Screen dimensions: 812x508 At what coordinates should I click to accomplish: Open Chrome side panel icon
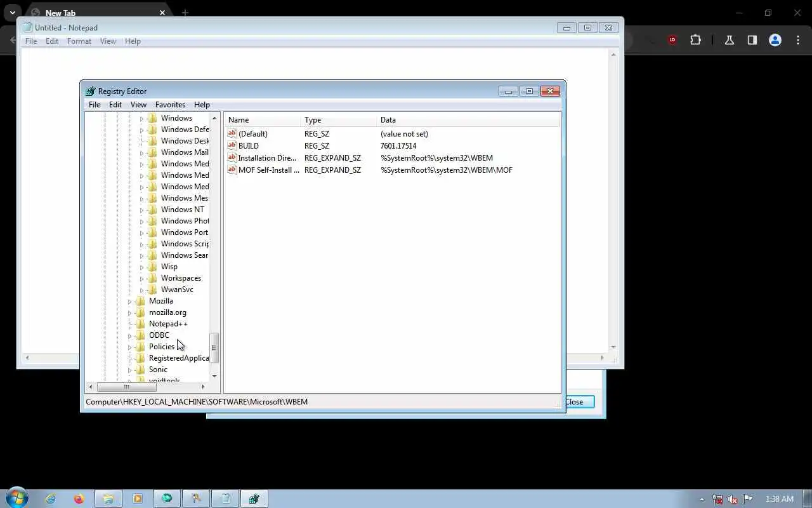point(752,40)
